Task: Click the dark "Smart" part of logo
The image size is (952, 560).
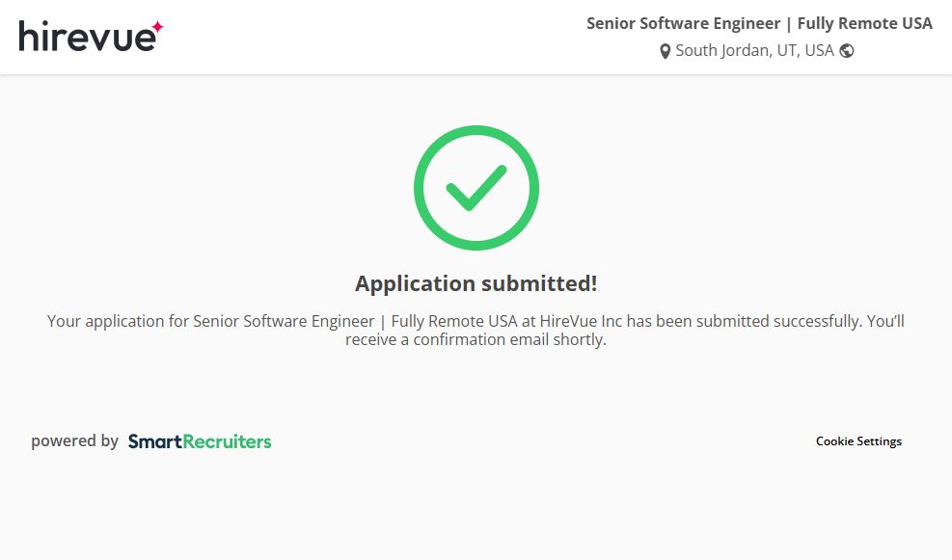Action: point(154,441)
